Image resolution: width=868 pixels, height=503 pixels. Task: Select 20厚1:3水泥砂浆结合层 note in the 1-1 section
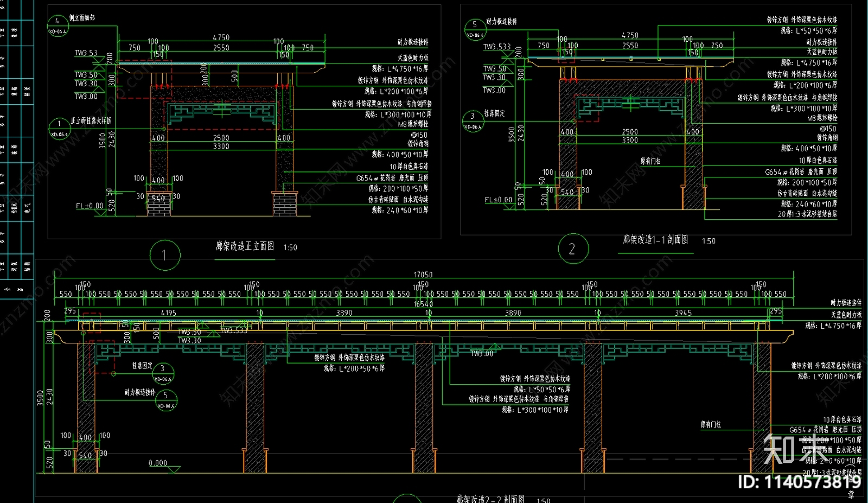coord(807,214)
